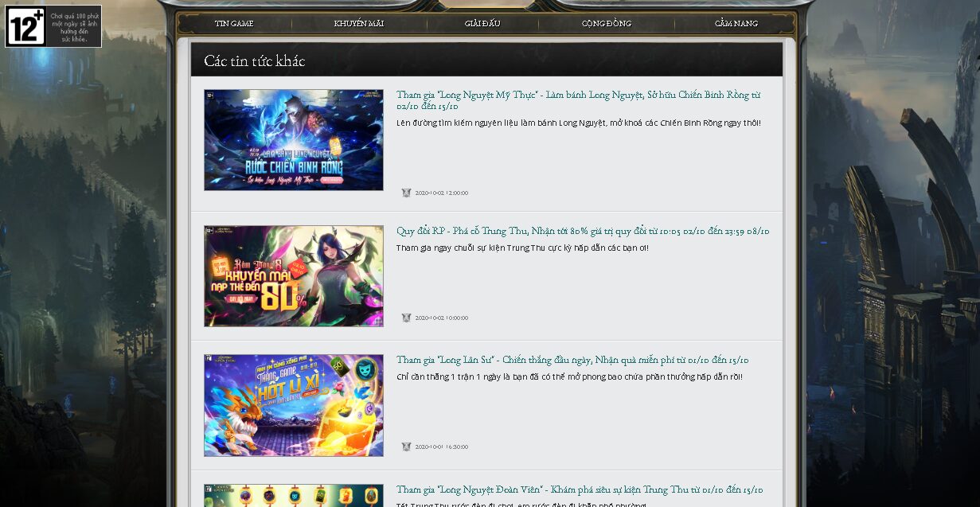The image size is (980, 507).
Task: Click the 'Chỉ cần thắng 1 trận' description
Action: (x=569, y=377)
